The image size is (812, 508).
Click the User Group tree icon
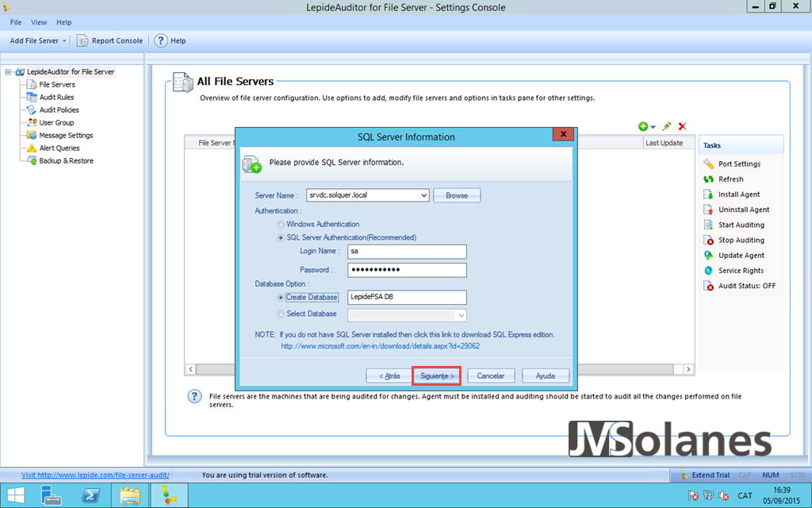[32, 122]
